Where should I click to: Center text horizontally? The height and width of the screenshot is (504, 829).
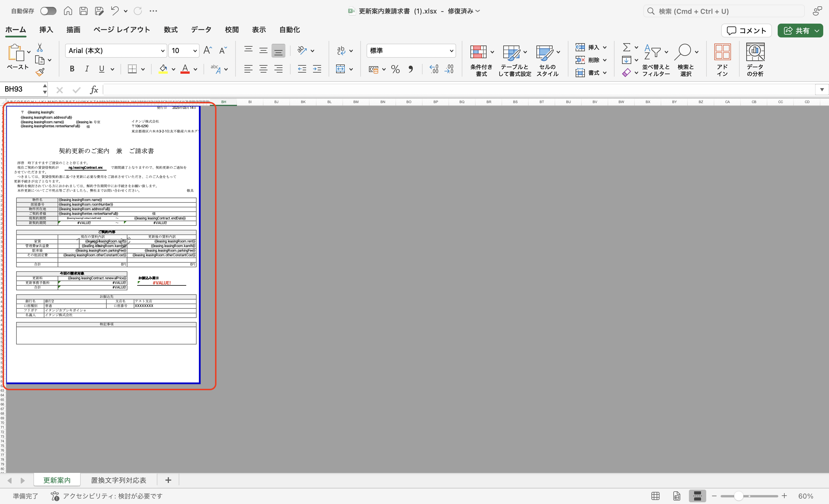263,69
